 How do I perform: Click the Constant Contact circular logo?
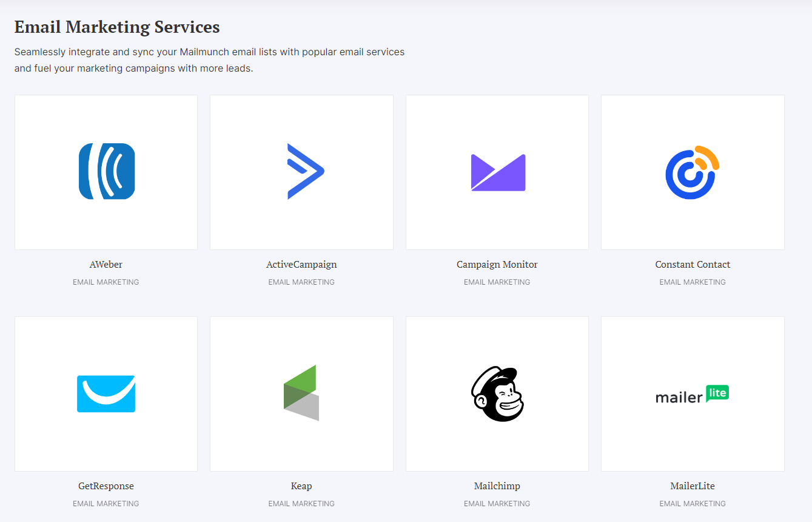[693, 172]
